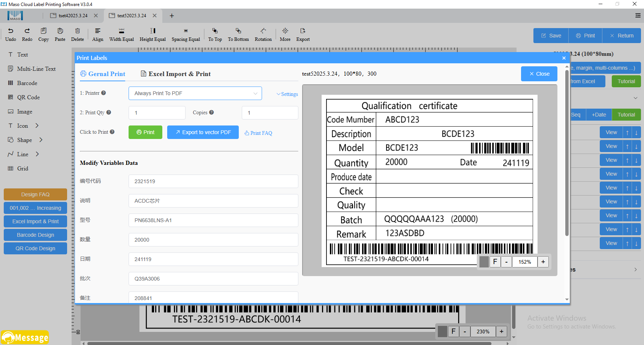This screenshot has height=345, width=644.
Task: Open the Always Print To PDF dropdown
Action: tap(195, 93)
